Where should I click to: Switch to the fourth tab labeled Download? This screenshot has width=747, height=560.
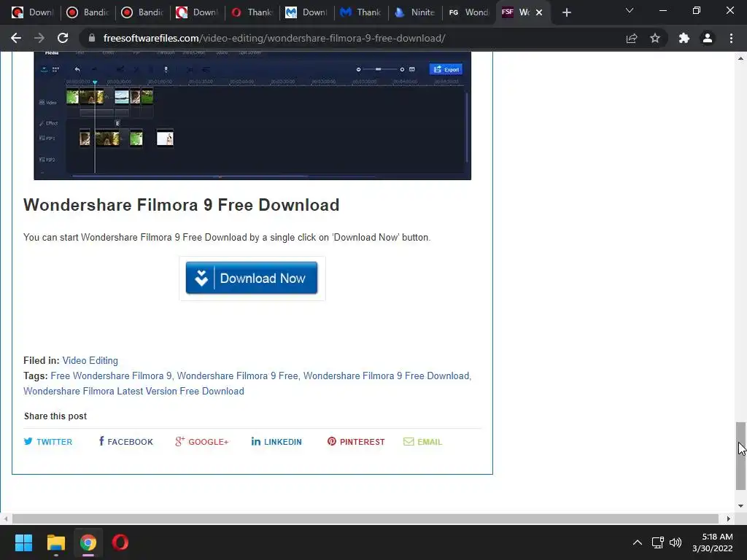[197, 12]
